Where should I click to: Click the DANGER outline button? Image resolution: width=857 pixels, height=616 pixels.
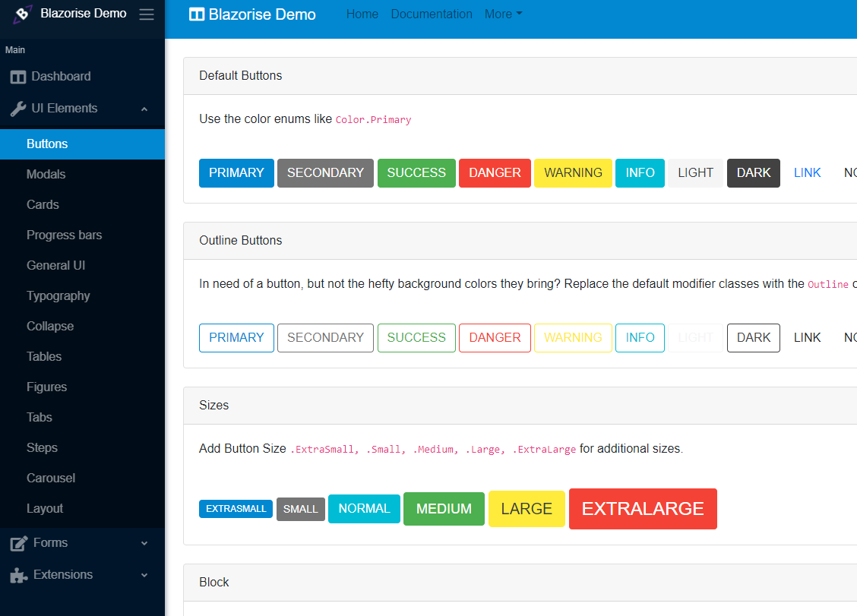coord(495,337)
